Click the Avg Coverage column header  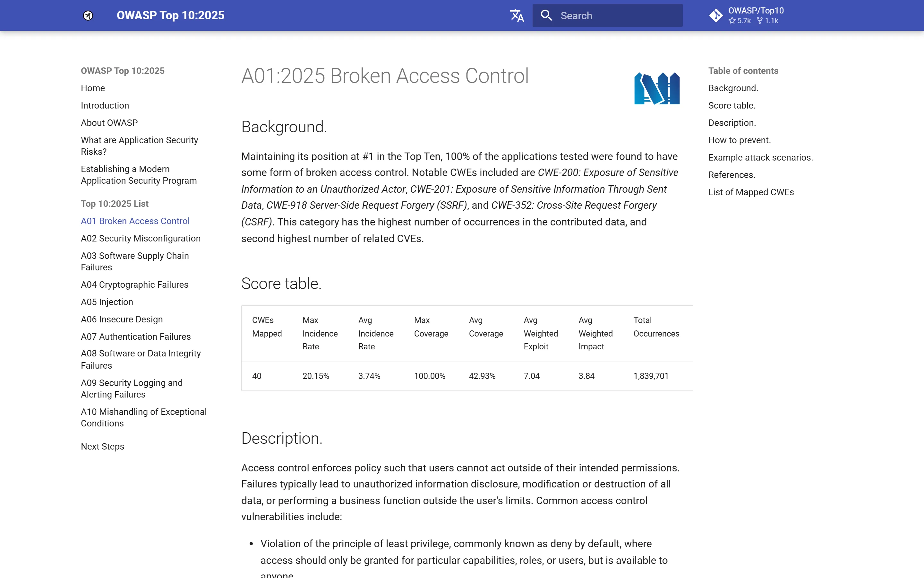pos(486,327)
